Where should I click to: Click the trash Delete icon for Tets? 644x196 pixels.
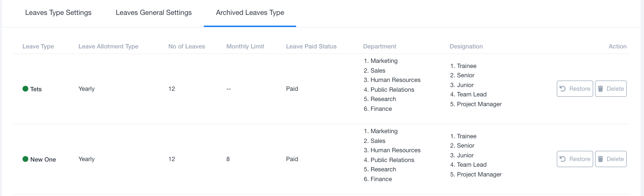(601, 89)
